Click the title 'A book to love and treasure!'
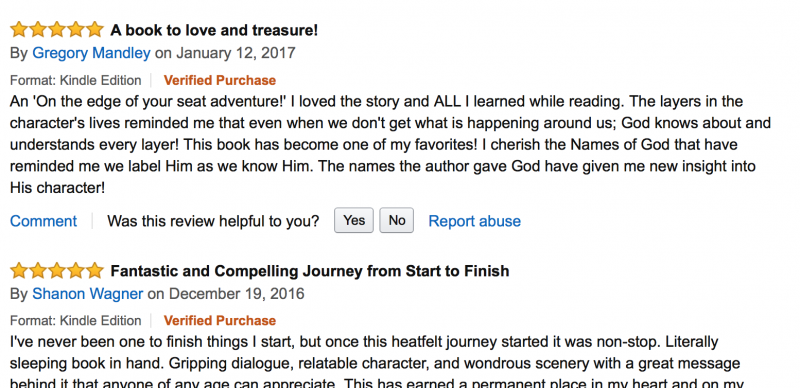The width and height of the screenshot is (800, 388). click(x=214, y=30)
